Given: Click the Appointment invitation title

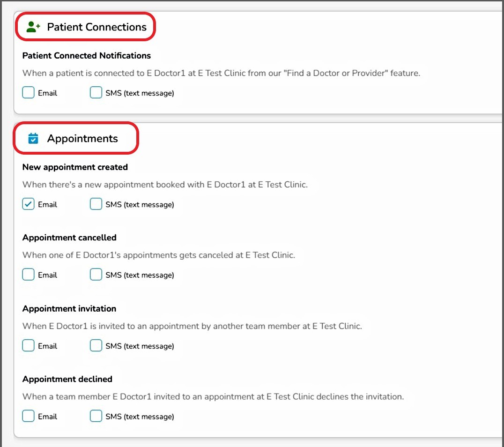Looking at the screenshot, I should (69, 308).
